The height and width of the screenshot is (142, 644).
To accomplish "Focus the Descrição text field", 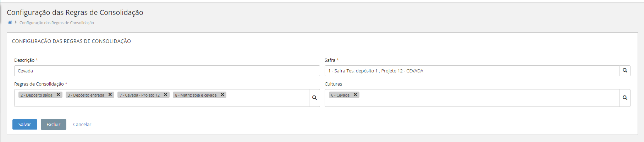I will [167, 71].
